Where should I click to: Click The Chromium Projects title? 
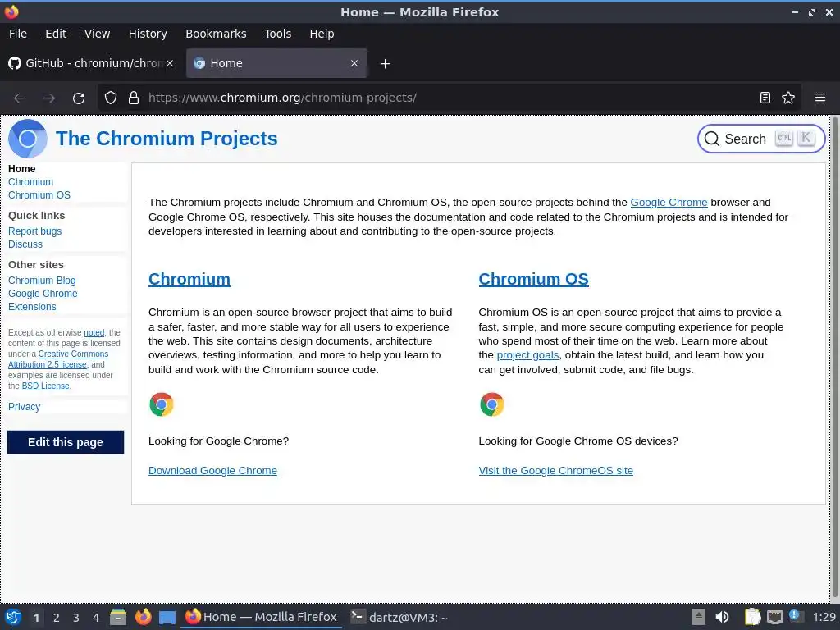pyautogui.click(x=167, y=139)
